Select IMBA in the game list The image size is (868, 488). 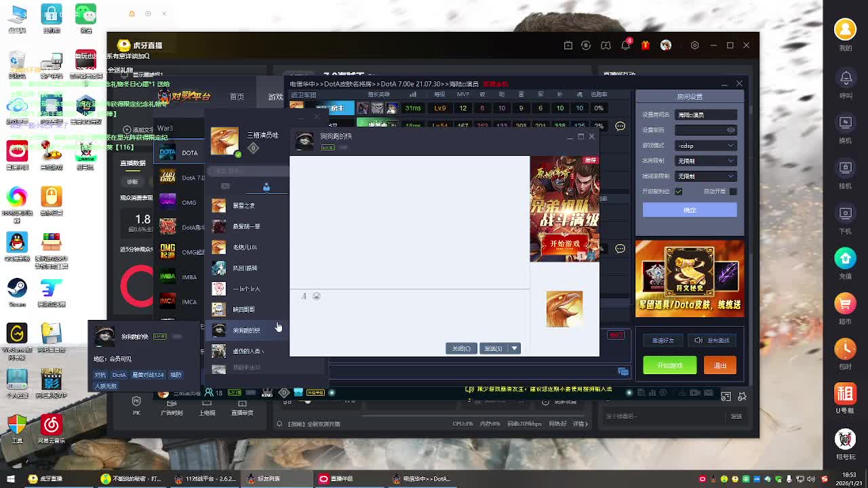coord(180,277)
